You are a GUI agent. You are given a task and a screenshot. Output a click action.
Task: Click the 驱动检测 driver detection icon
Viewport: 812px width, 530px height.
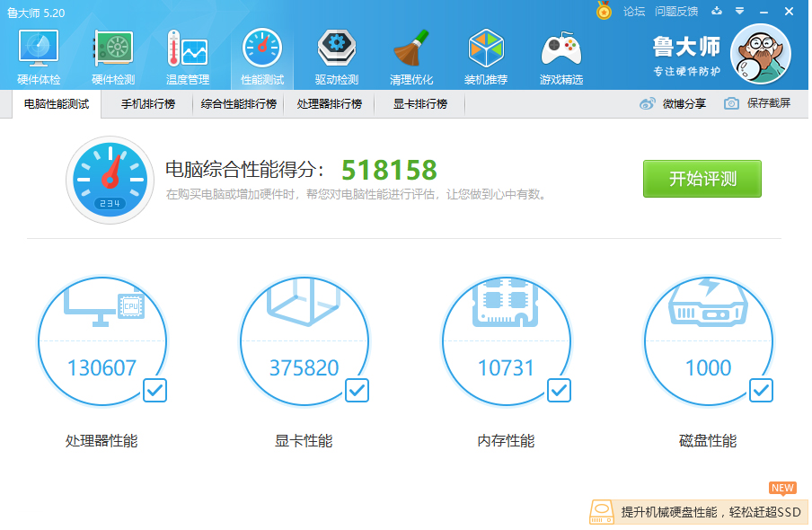337,57
